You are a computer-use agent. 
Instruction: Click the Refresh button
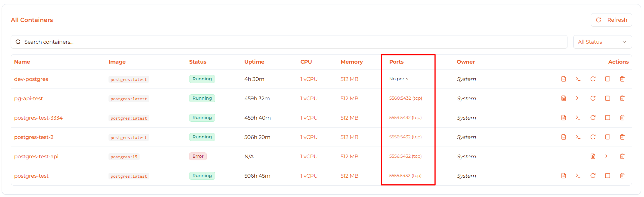[x=611, y=20]
